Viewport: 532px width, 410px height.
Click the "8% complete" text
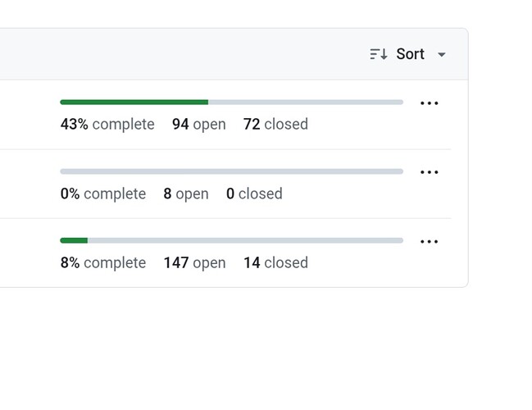pos(103,263)
